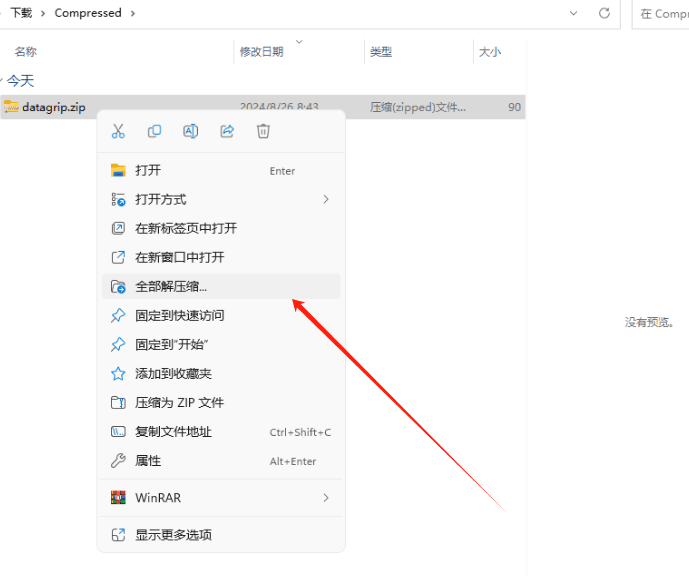Collapse the 今天 group
This screenshot has width=689, height=576.
pos(4,80)
